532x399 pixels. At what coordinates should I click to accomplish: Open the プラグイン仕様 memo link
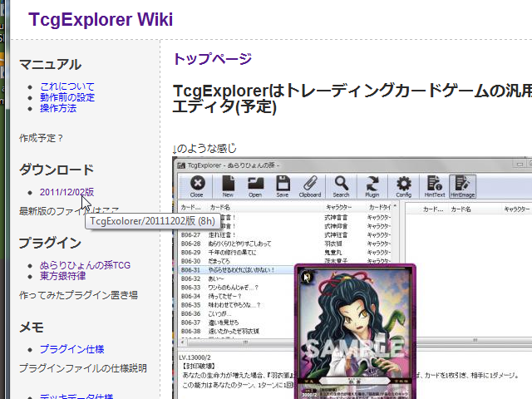(x=71, y=348)
